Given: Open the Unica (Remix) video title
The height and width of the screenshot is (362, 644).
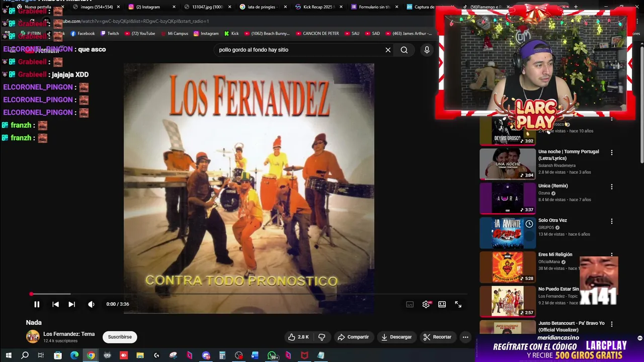Looking at the screenshot, I should [553, 186].
